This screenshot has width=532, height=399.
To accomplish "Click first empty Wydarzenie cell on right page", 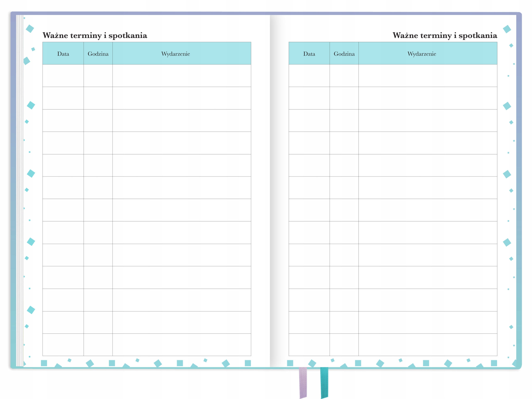I will (x=428, y=75).
